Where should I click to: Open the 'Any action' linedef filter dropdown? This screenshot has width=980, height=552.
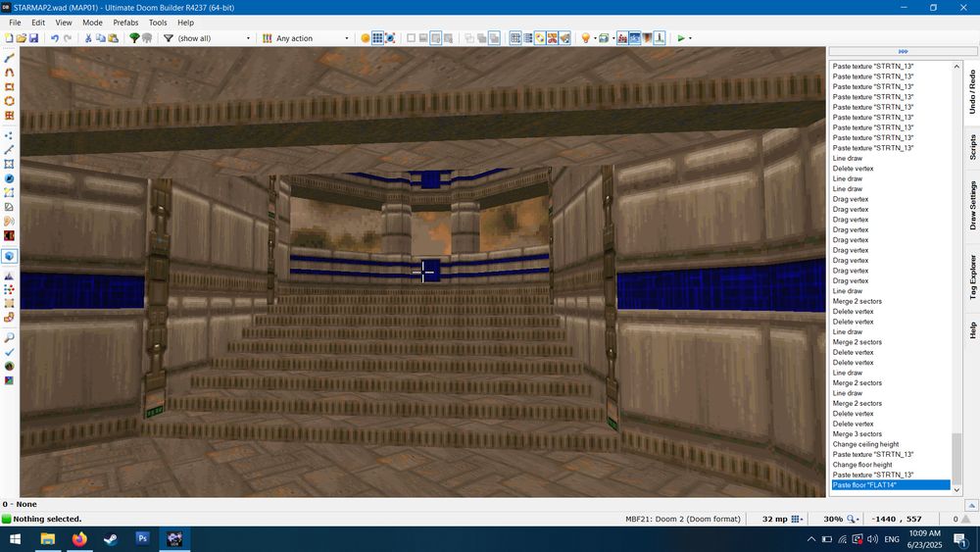tap(313, 38)
